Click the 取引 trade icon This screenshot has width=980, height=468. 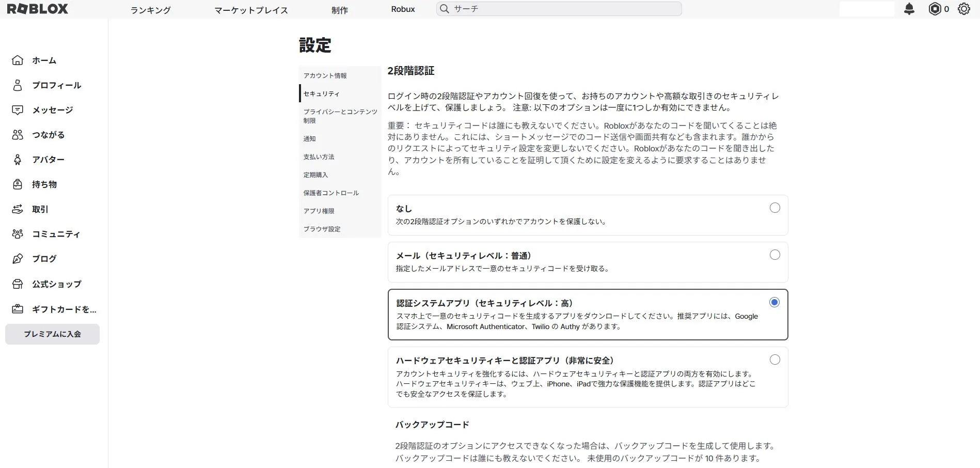pos(18,209)
